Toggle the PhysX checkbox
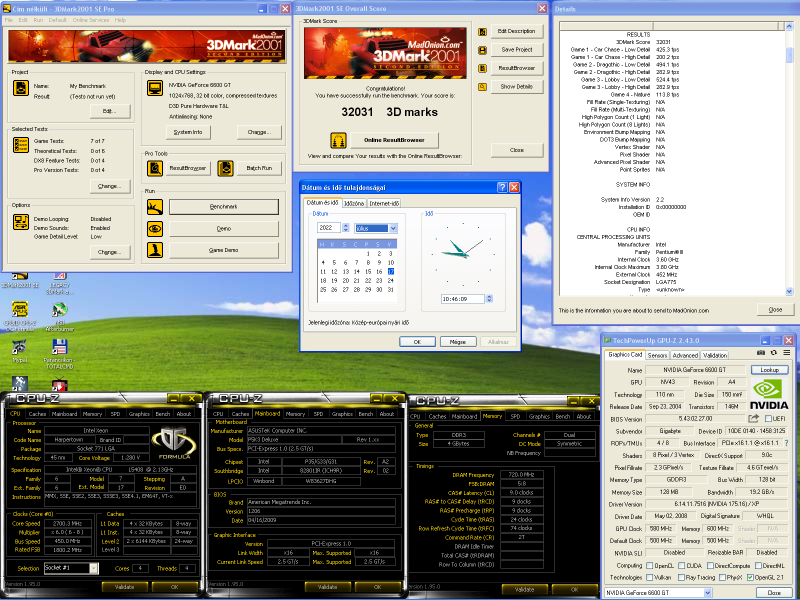800x600 pixels. (x=722, y=577)
